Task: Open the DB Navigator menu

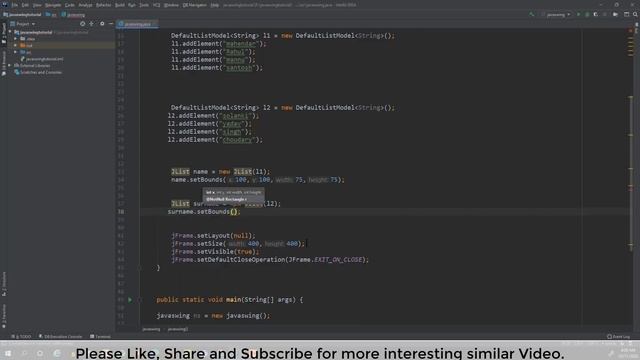Action: tap(195, 5)
